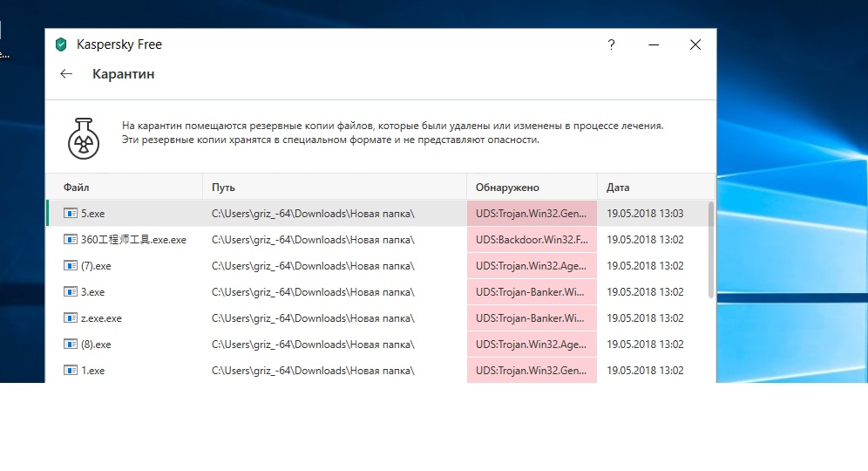This screenshot has height=471, width=868.
Task: Click the file icon of z.exe.exe
Action: tap(71, 317)
